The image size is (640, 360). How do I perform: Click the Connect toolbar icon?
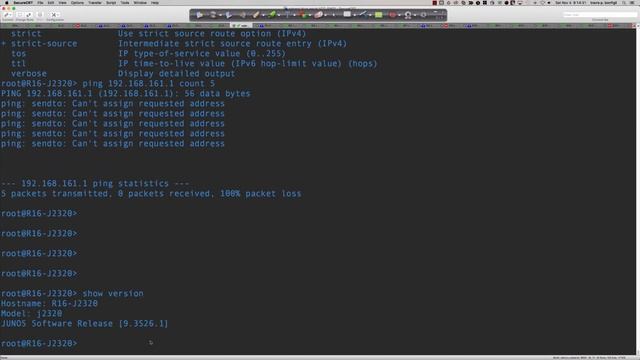[x=7, y=15]
